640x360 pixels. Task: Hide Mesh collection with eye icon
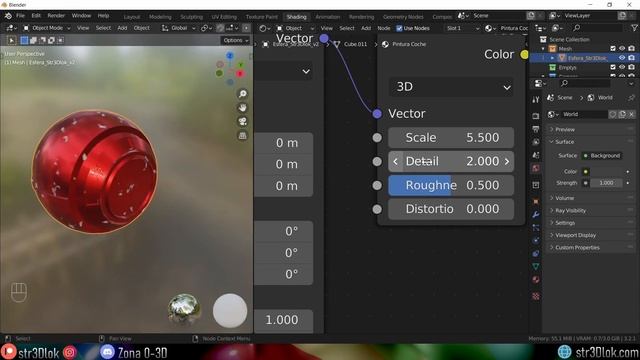[x=622, y=49]
